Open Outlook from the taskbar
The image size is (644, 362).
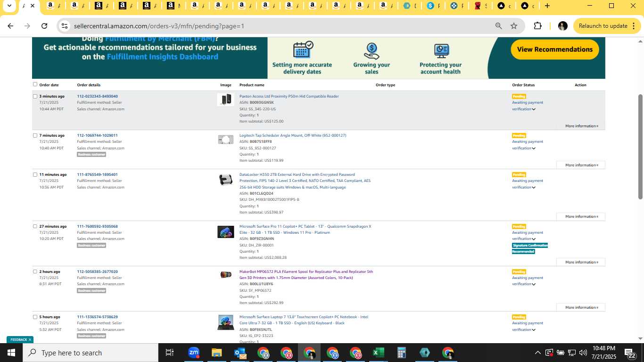(239, 353)
